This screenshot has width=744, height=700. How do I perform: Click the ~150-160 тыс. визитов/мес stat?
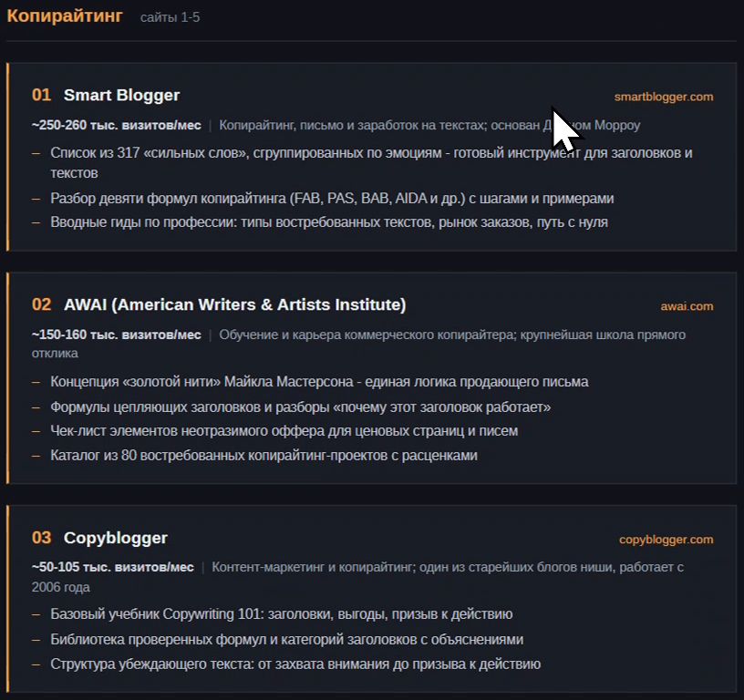(117, 335)
